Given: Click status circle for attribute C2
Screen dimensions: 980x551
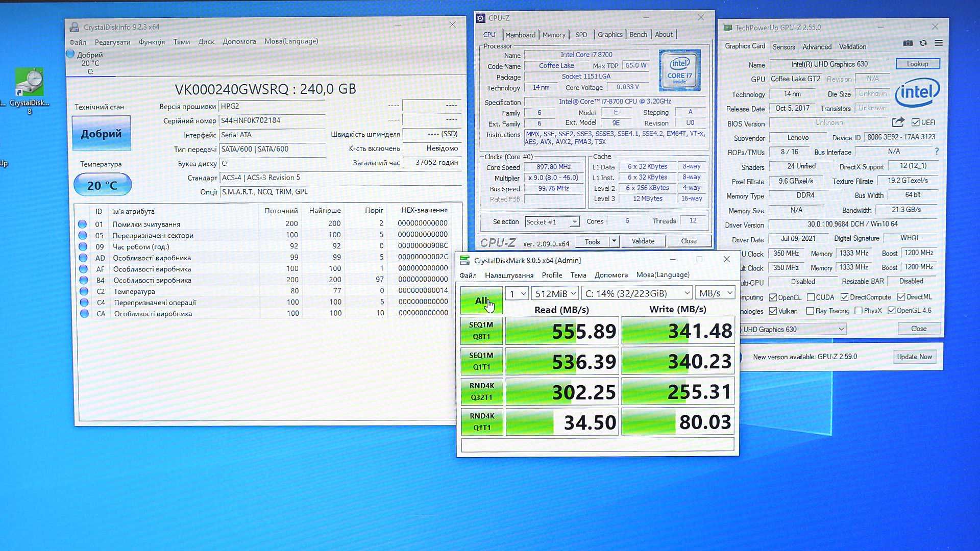Looking at the screenshot, I should pos(84,291).
